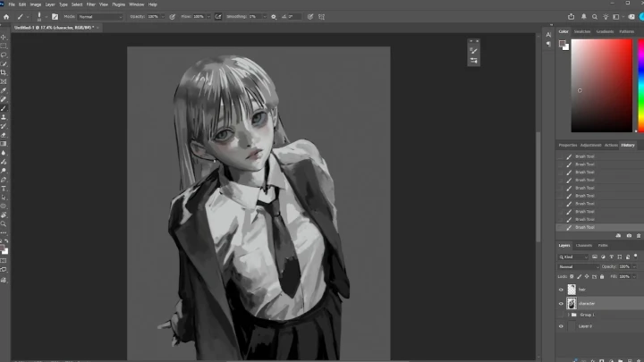Viewport: 644px width, 362px height.
Task: Open the Smoothing dropdown arrow
Action: [x=265, y=17]
